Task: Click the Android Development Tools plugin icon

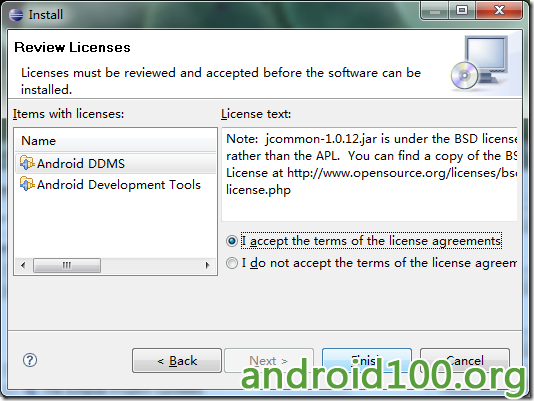Action: pos(27,184)
